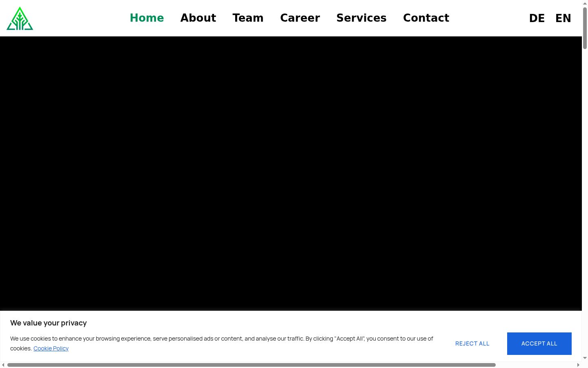This screenshot has width=588, height=368.
Task: Click the scroll up arrow
Action: [x=585, y=3]
